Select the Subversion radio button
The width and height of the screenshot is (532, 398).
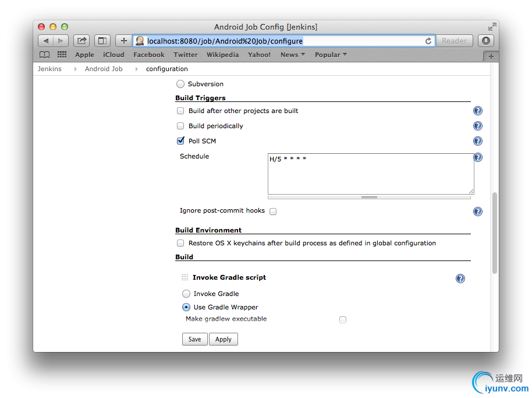pyautogui.click(x=180, y=84)
